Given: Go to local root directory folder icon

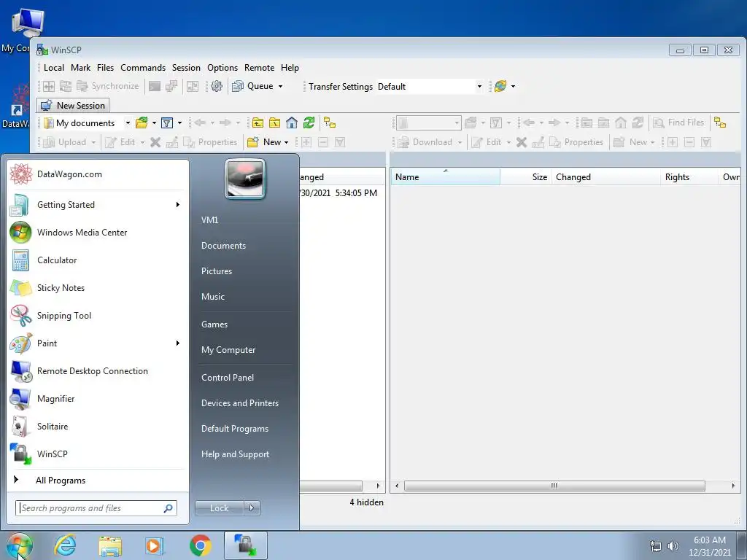Looking at the screenshot, I should pos(275,122).
